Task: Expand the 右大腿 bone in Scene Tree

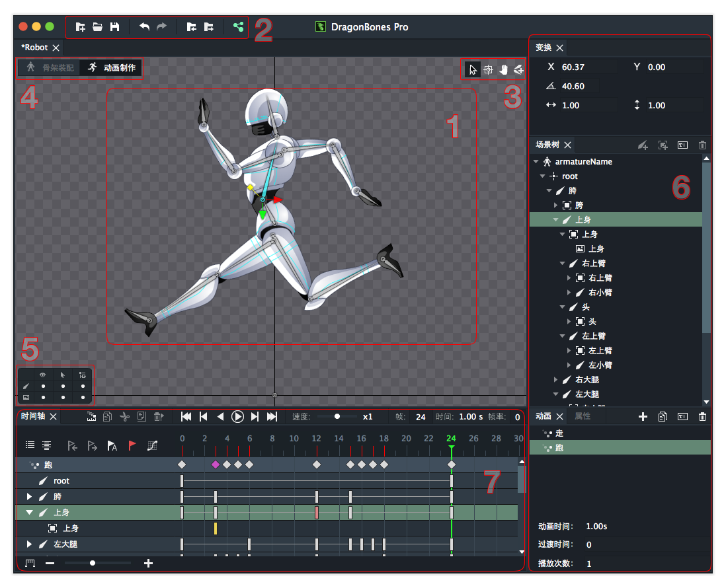Action: pyautogui.click(x=555, y=380)
